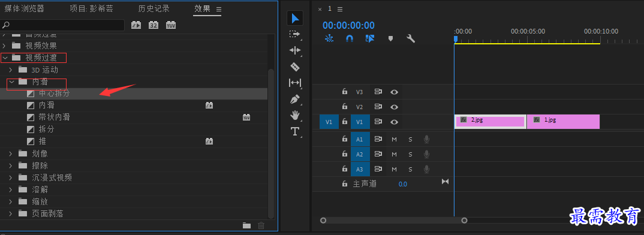Select the Razor tool

(x=295, y=67)
